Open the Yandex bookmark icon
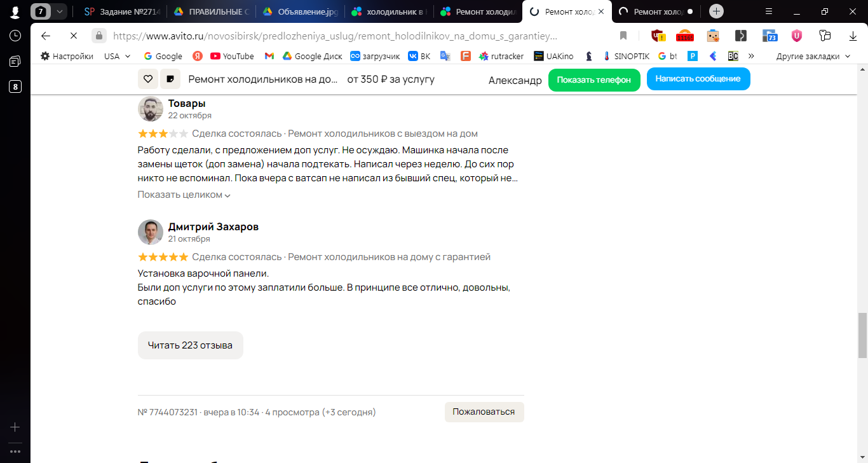 pos(198,56)
